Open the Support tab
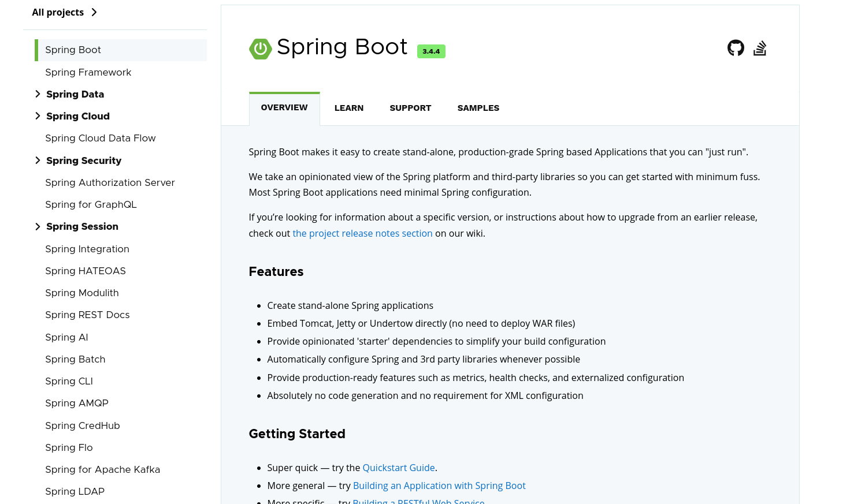Viewport: 850px width, 504px height. pyautogui.click(x=410, y=108)
